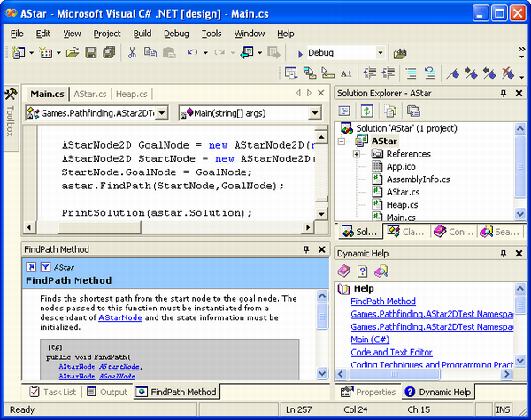
Task: Click the Save All icon
Action: click(109, 53)
